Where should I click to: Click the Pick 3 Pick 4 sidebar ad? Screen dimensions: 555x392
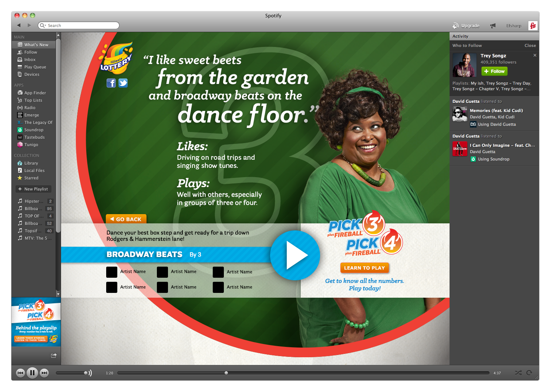36,322
